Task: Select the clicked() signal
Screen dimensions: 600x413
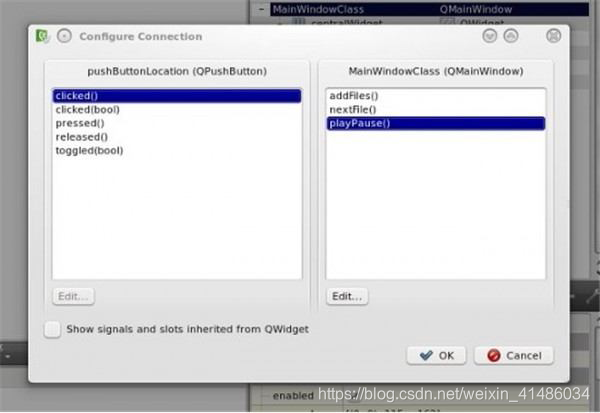Action: pos(177,96)
